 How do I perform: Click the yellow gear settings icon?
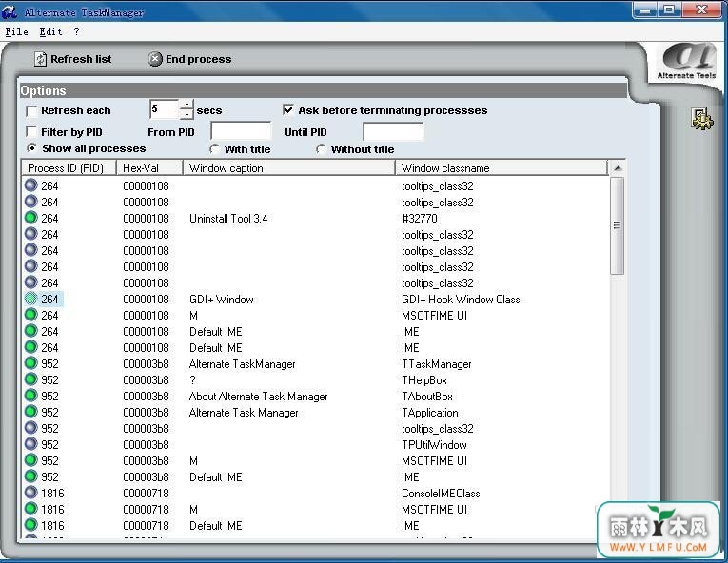tap(702, 119)
